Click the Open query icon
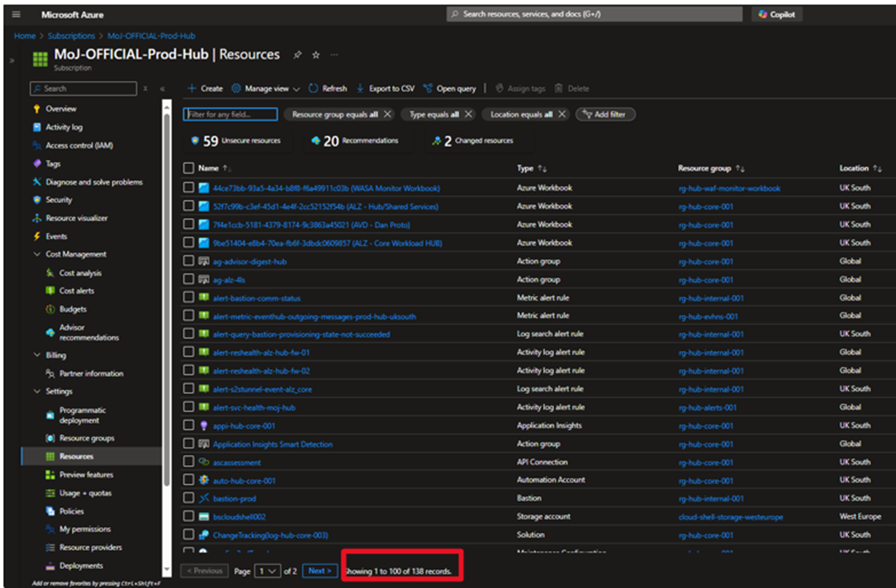Screen dimensions: 896x588 pos(428,88)
